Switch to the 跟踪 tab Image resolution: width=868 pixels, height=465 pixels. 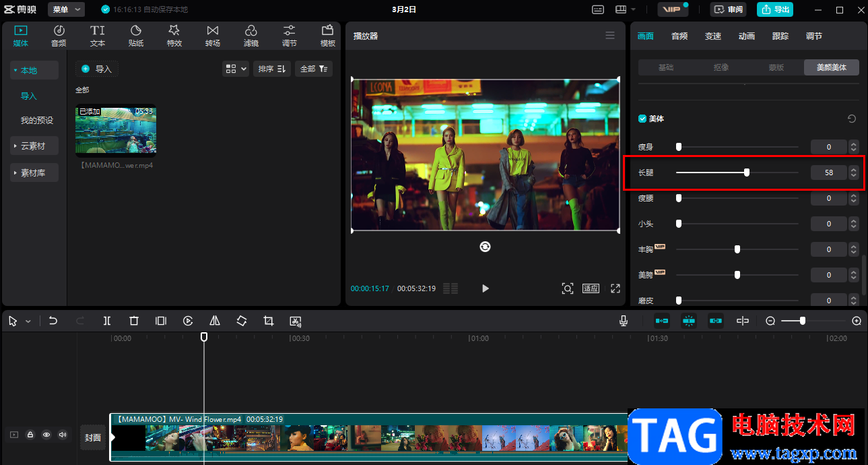point(780,36)
